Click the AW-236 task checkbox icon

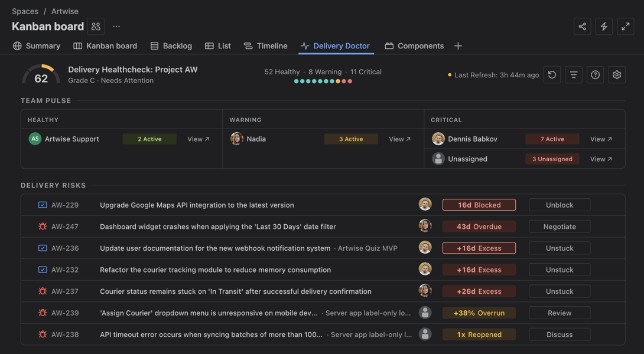(x=43, y=248)
